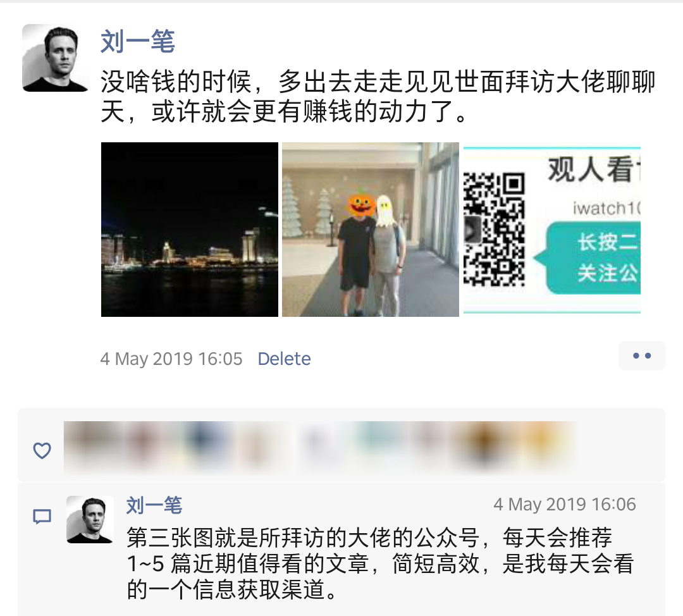Open the 刘一笔 name in the comment
Viewport: 683px width, 616px height.
point(154,505)
